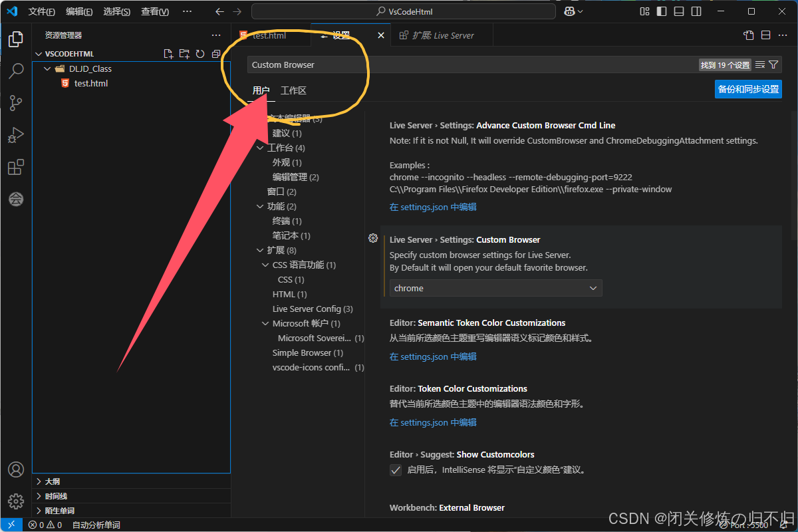Collapse the 扩展 (8) settings group

[260, 250]
